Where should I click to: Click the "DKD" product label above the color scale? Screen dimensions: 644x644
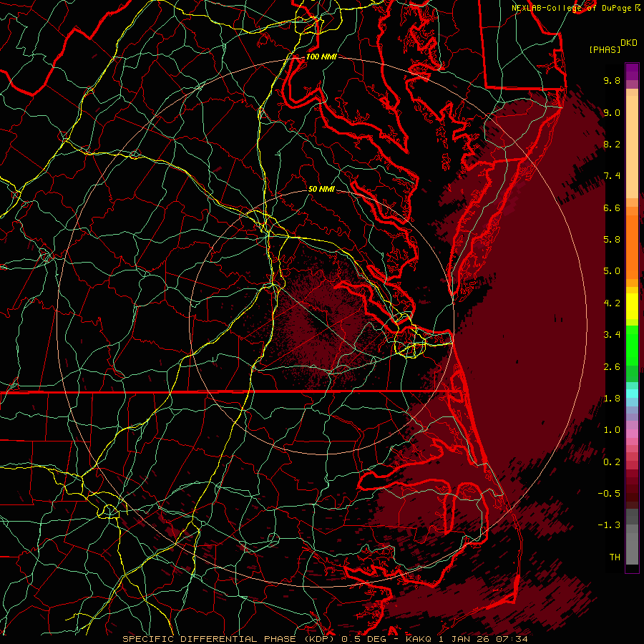[629, 43]
